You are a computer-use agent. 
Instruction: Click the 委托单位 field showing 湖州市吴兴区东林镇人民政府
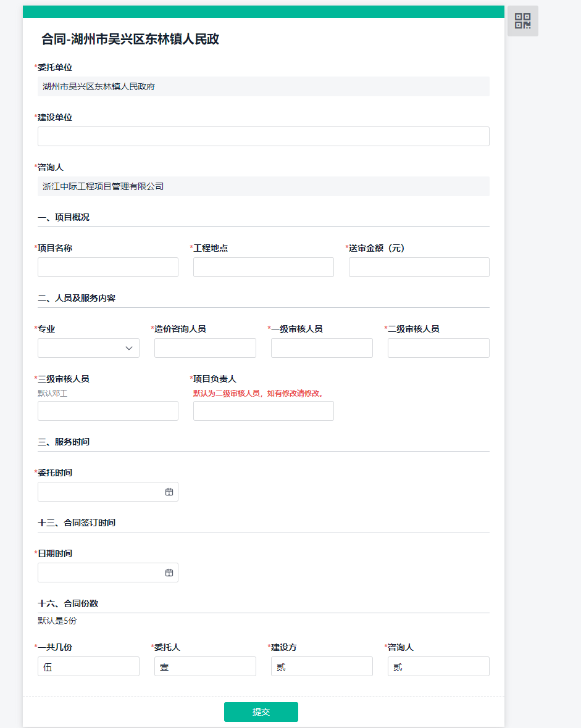263,86
